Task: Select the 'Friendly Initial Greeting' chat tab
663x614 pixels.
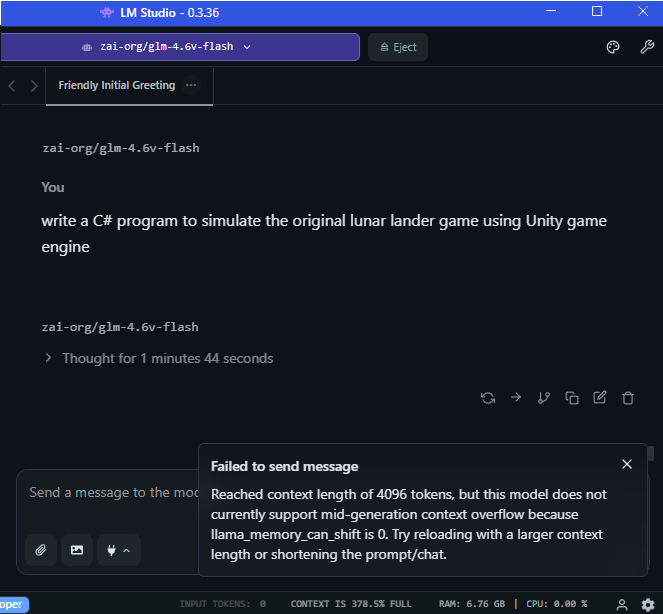Action: pyautogui.click(x=116, y=86)
